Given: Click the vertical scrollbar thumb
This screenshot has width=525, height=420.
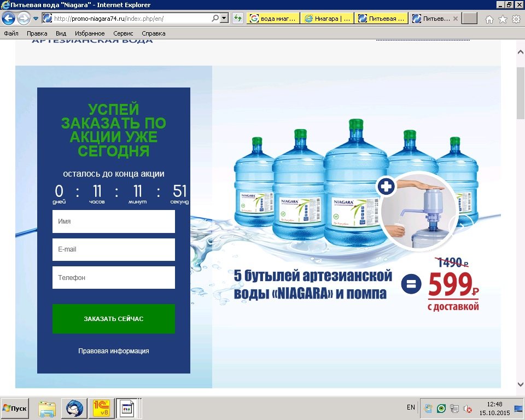Looking at the screenshot, I should 520,93.
